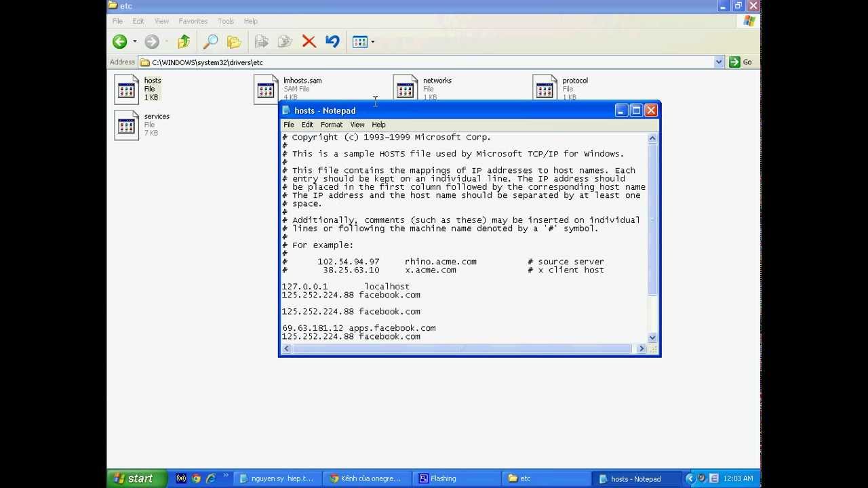Expand hidden system tray icons

point(690,479)
